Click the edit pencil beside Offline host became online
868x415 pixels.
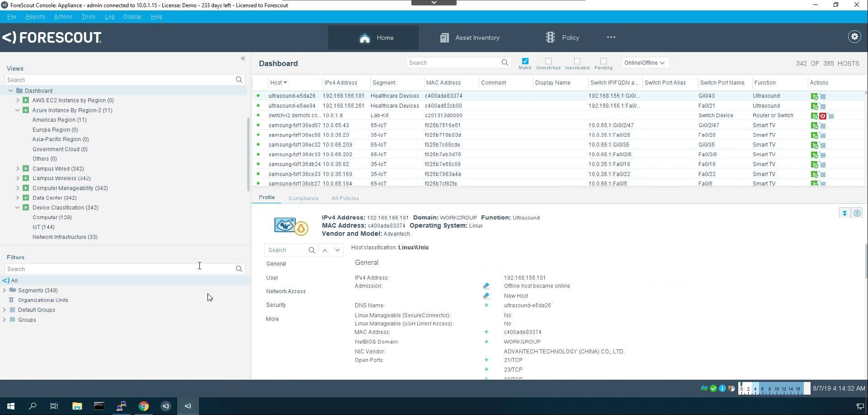[486, 286]
